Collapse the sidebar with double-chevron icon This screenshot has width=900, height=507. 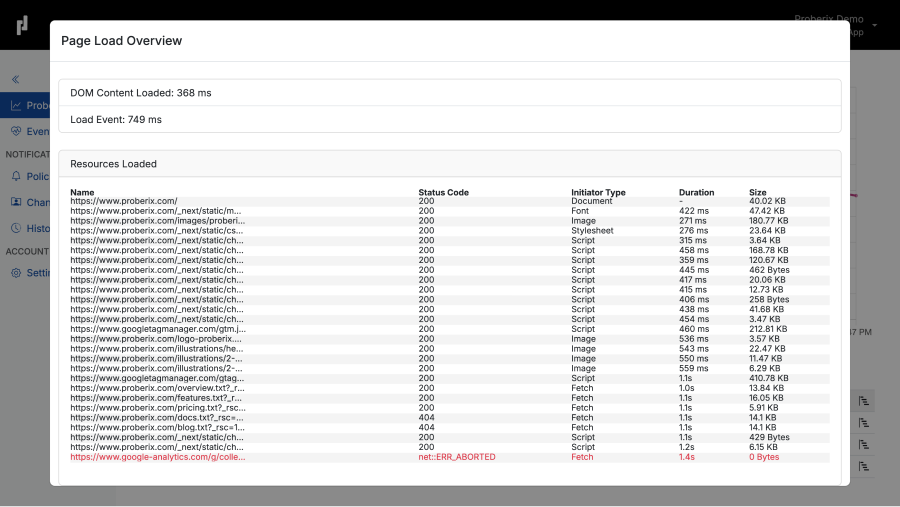[x=15, y=79]
